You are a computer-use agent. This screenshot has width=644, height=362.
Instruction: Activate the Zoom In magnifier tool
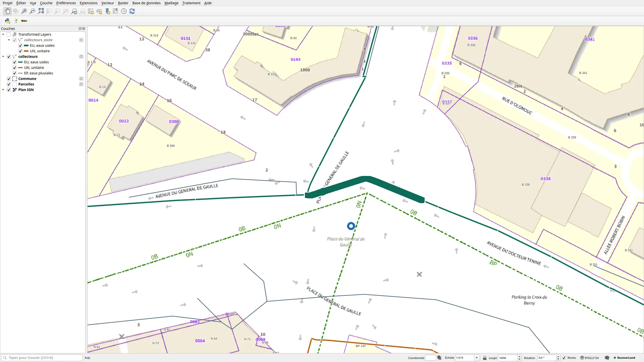pos(24,11)
